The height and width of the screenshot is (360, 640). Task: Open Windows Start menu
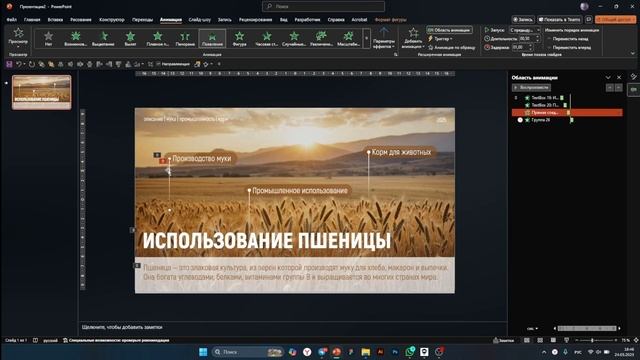point(203,352)
